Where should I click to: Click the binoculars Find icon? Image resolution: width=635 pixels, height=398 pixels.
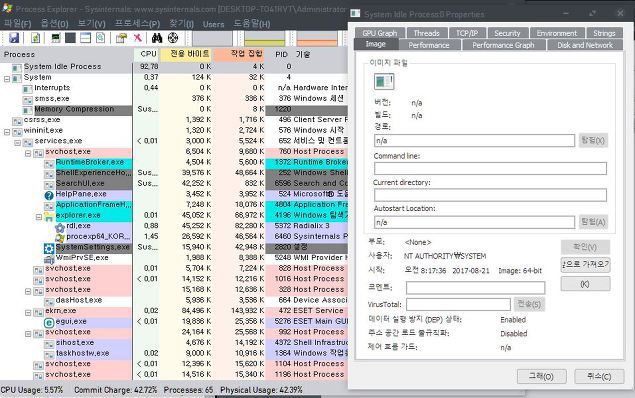[157, 38]
